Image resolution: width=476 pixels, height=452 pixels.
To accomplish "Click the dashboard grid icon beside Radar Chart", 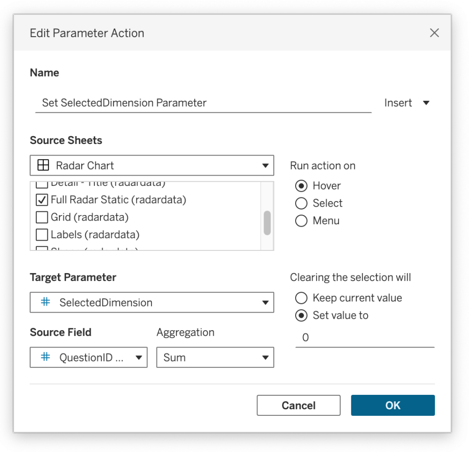I will pos(43,165).
